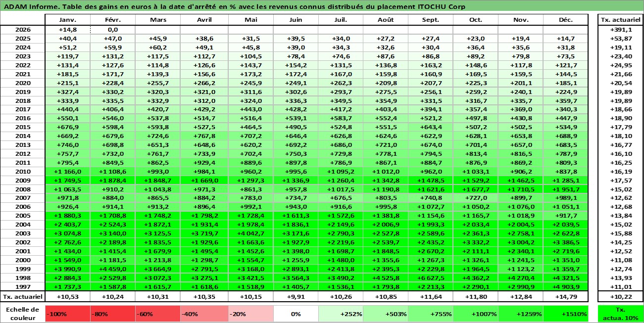
Task: Click the 2005 year row label
Action: [23, 216]
